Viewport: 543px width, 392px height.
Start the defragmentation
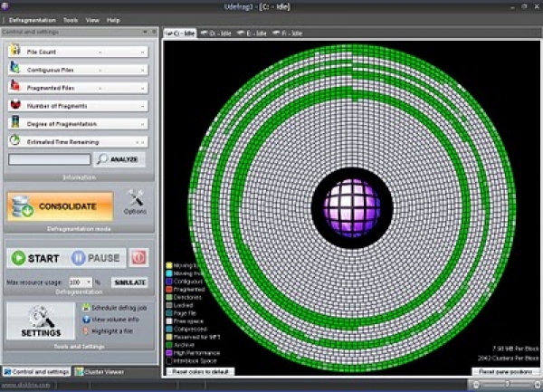pos(36,258)
